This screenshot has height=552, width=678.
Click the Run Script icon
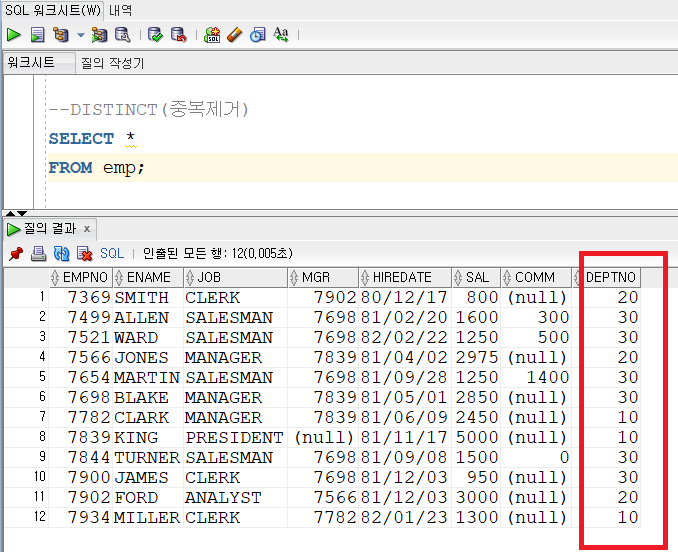[x=38, y=35]
